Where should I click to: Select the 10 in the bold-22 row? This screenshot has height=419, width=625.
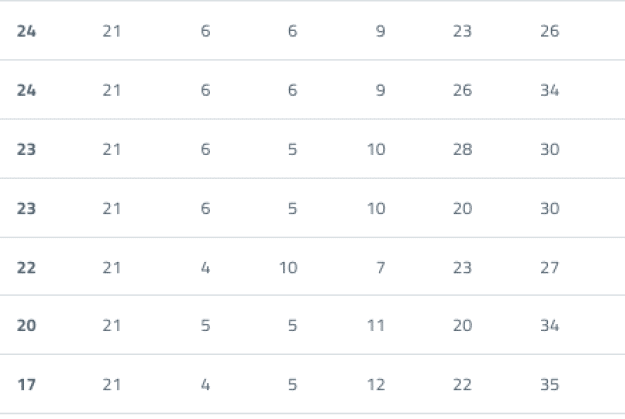tap(288, 268)
